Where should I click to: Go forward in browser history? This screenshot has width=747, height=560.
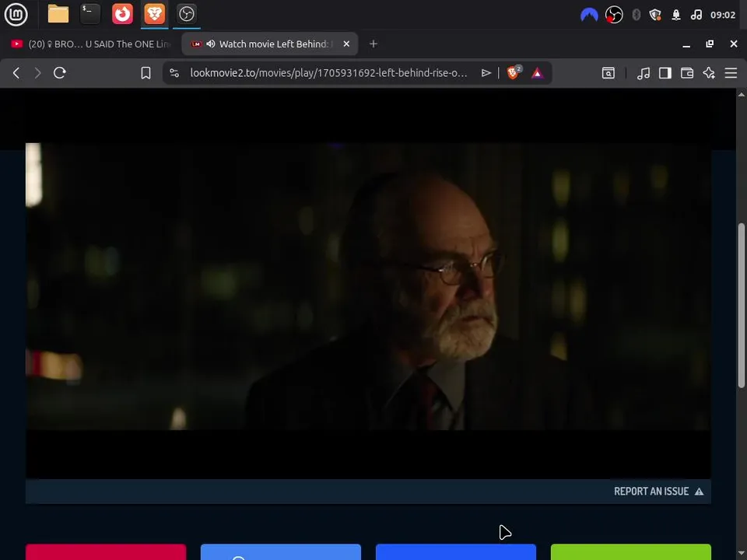(x=37, y=73)
